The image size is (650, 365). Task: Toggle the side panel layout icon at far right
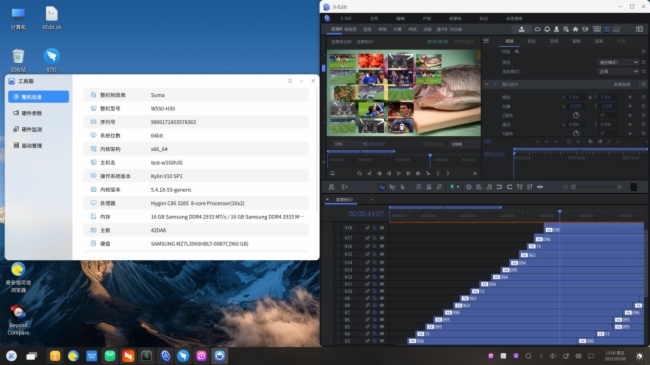639,29
